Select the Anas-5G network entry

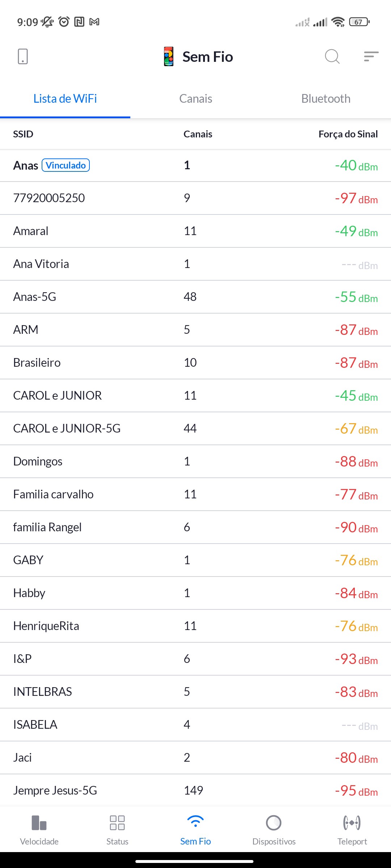point(195,297)
